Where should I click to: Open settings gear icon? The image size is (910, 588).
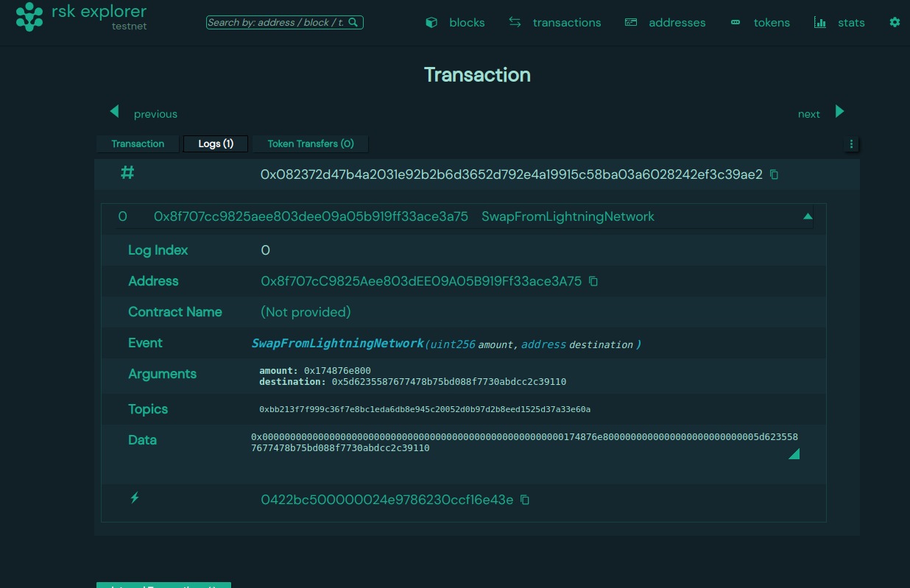click(895, 22)
